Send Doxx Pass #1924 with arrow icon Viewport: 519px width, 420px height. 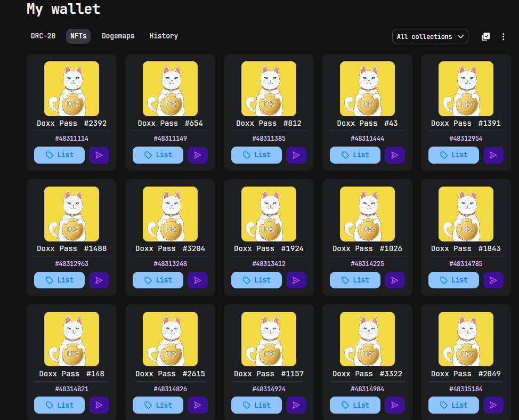click(296, 280)
